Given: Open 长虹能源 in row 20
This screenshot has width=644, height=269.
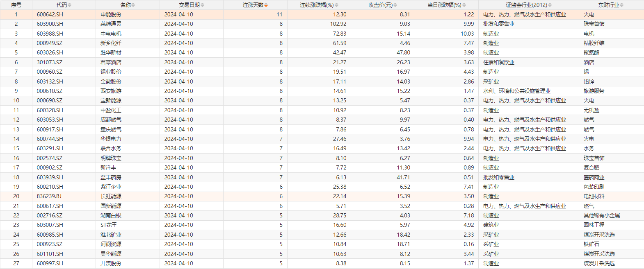Looking at the screenshot, I should click(x=111, y=196).
